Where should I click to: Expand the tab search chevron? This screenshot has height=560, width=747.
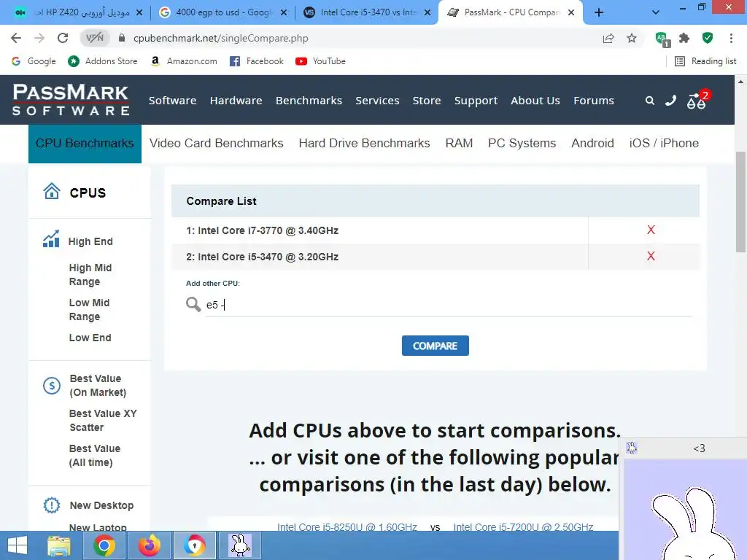click(x=656, y=12)
